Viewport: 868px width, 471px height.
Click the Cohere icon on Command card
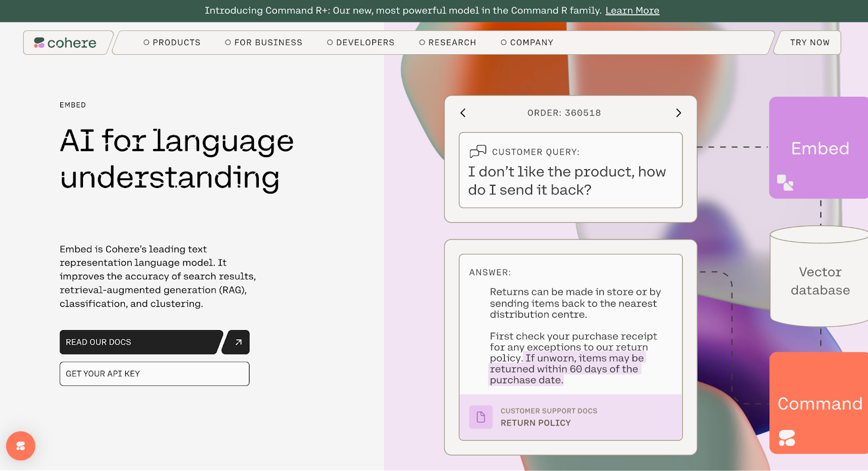787,437
